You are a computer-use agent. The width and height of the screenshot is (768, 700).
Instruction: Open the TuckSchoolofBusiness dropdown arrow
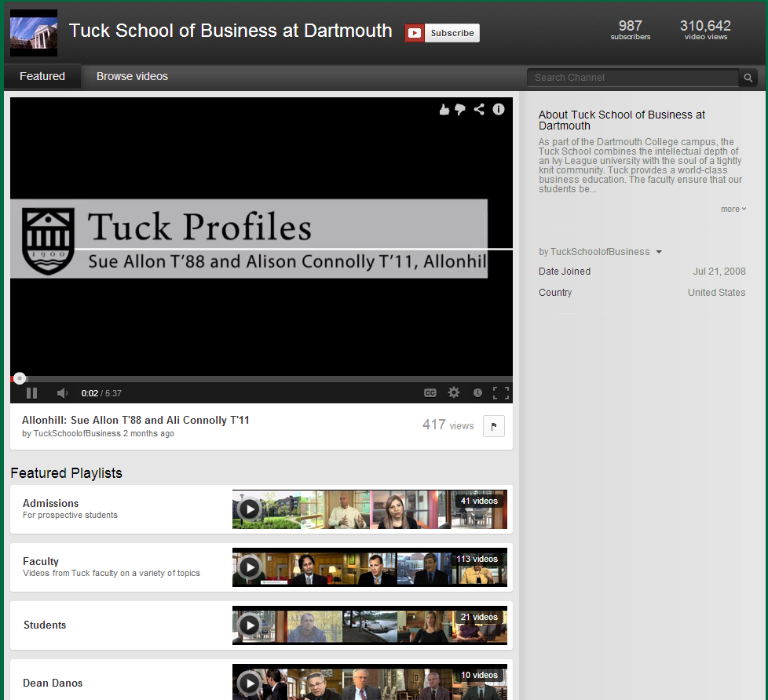click(x=658, y=252)
